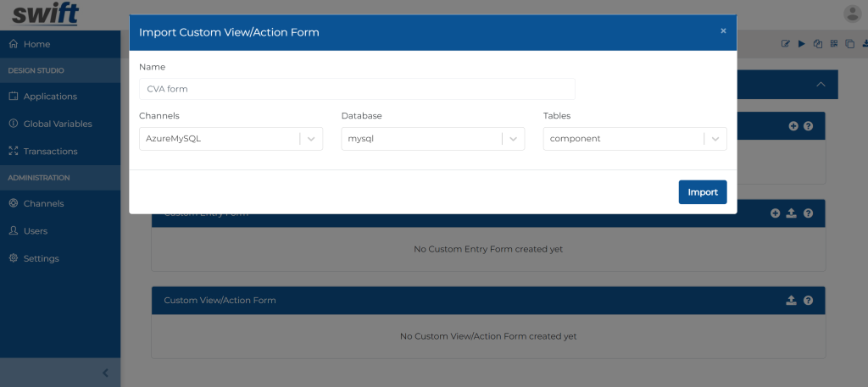The image size is (868, 387).
Task: Collapse the section with the up chevron
Action: [821, 85]
